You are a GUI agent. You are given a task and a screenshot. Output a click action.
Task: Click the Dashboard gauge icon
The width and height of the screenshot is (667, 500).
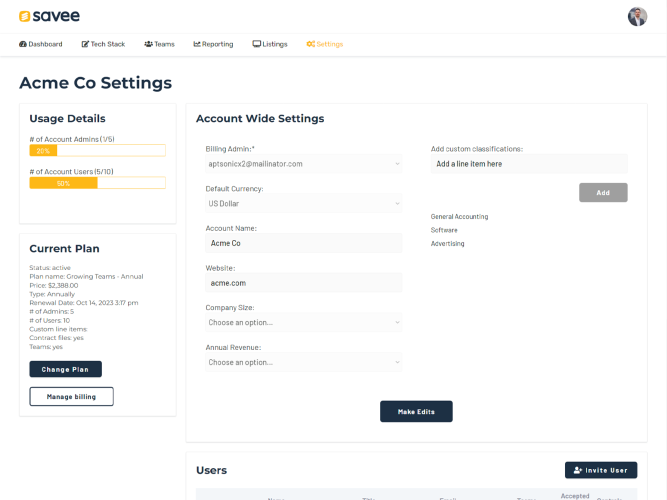coord(23,44)
